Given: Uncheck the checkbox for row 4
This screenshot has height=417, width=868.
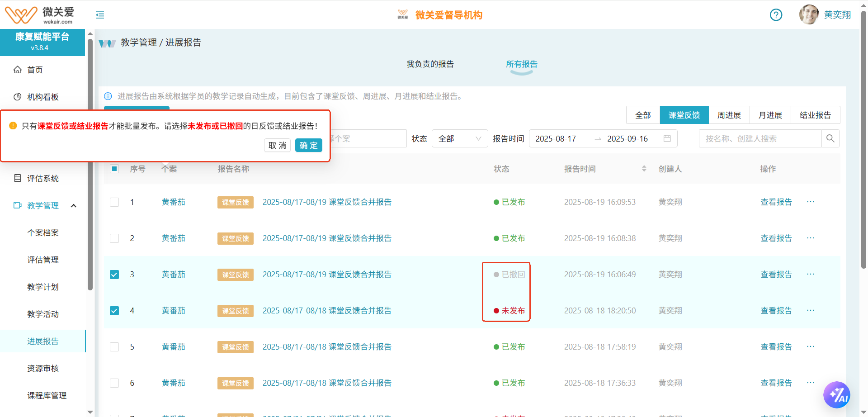Looking at the screenshot, I should click(x=114, y=311).
